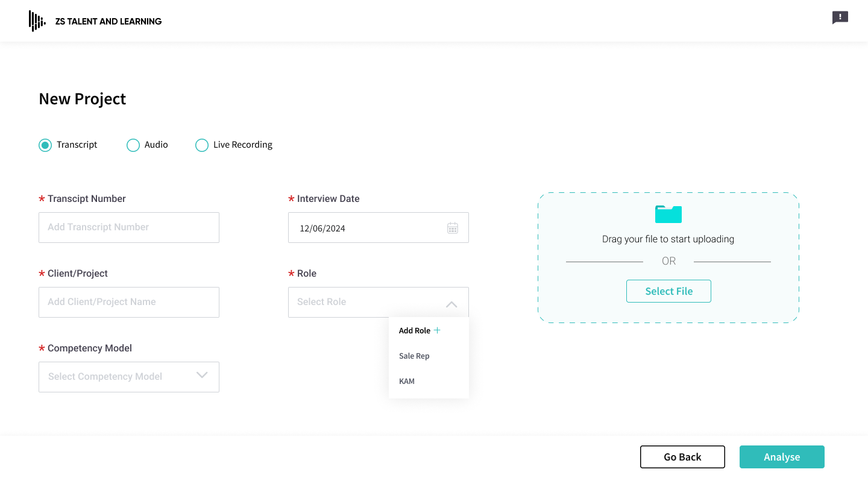Choose the Live Recording radio option
This screenshot has height=478, width=868.
coord(202,145)
